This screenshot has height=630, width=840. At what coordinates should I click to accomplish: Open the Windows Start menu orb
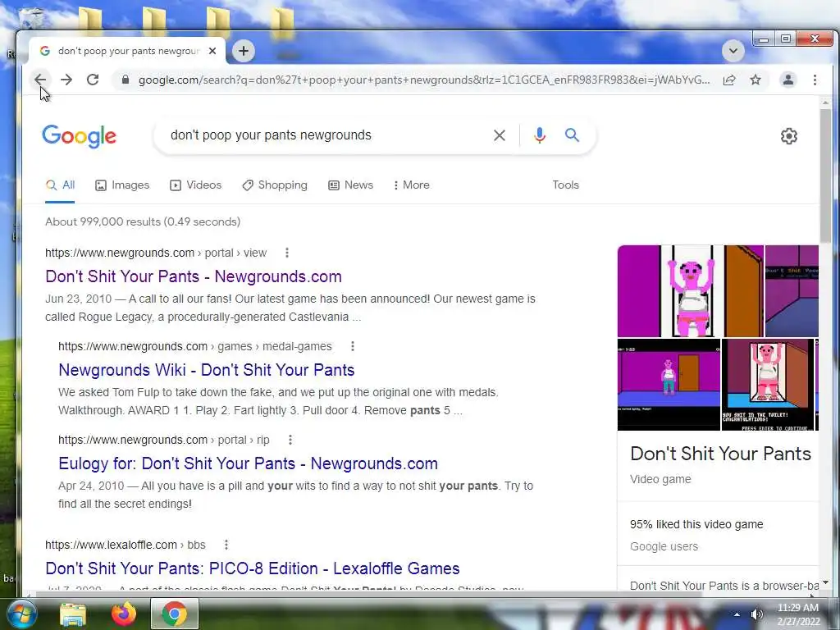click(x=21, y=614)
